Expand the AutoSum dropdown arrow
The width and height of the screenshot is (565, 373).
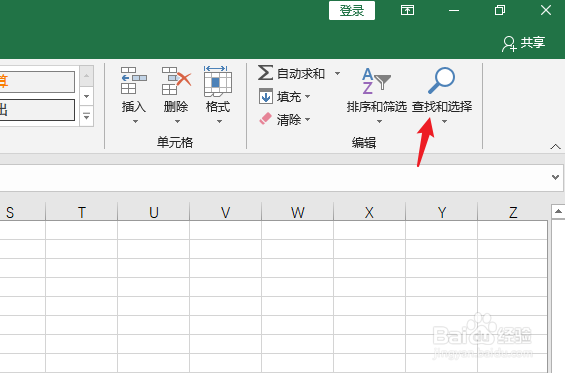(337, 74)
